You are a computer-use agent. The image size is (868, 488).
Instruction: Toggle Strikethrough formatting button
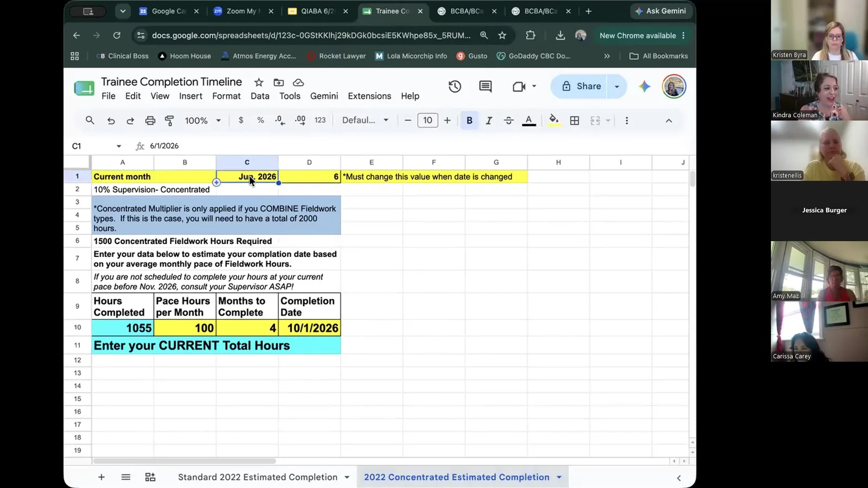[508, 120]
